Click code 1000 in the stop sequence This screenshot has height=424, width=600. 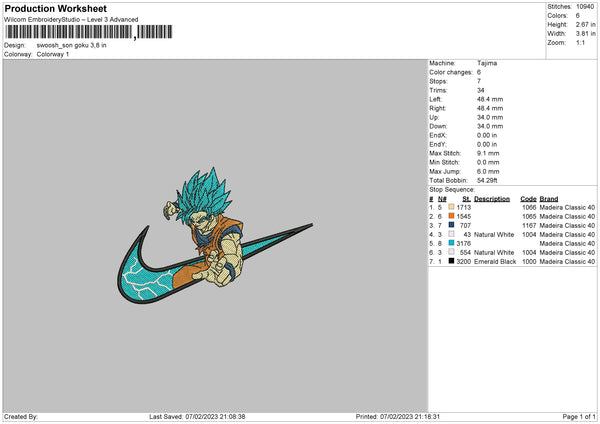[x=529, y=262]
